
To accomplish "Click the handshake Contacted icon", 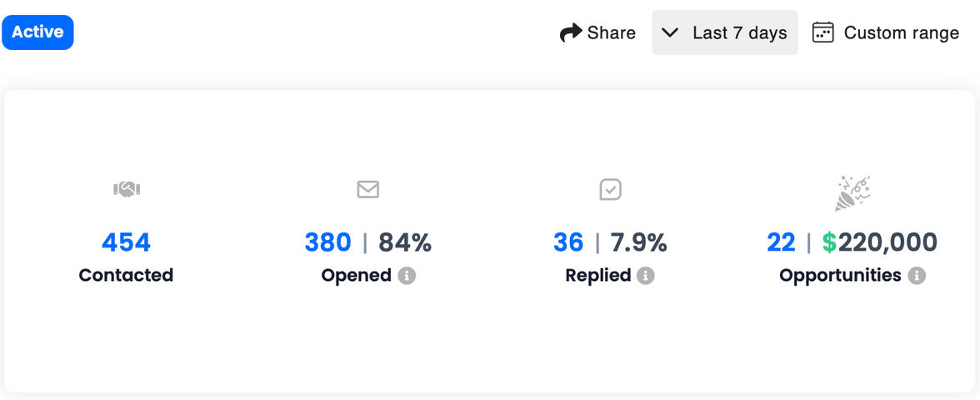I will click(127, 190).
